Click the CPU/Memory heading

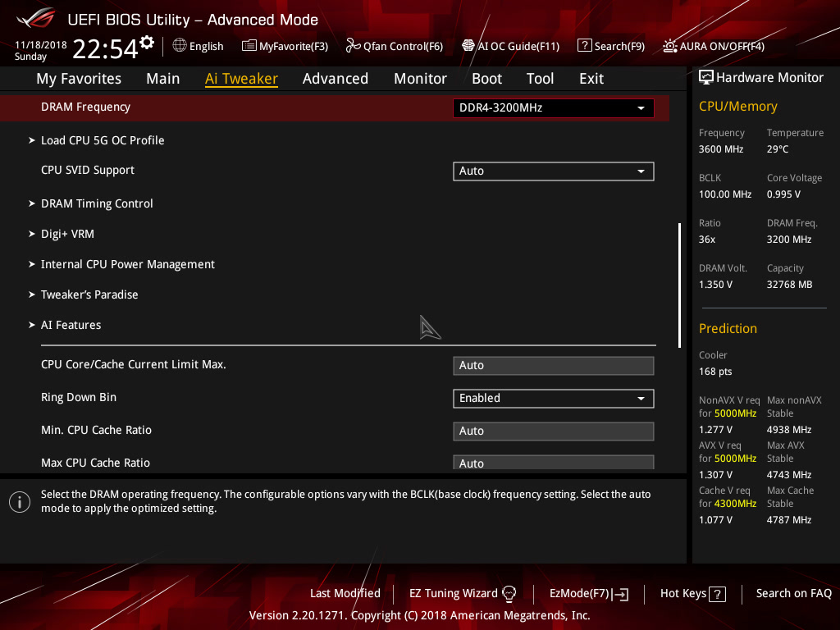point(738,107)
